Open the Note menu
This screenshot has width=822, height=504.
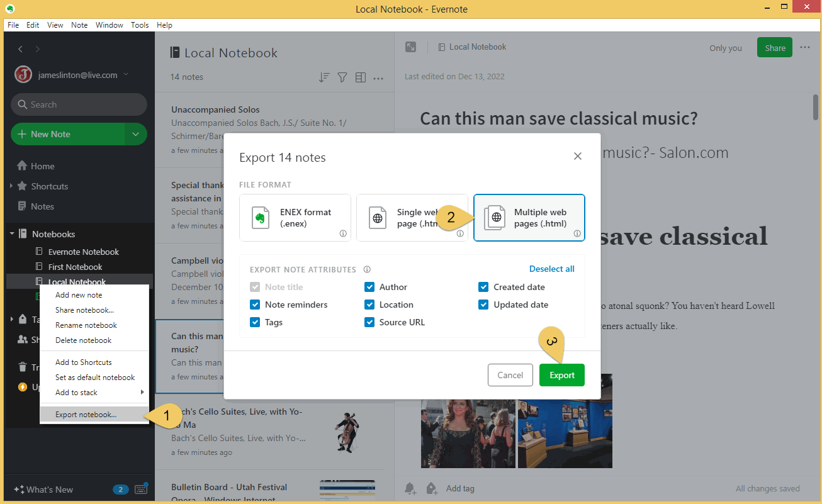pyautogui.click(x=79, y=25)
